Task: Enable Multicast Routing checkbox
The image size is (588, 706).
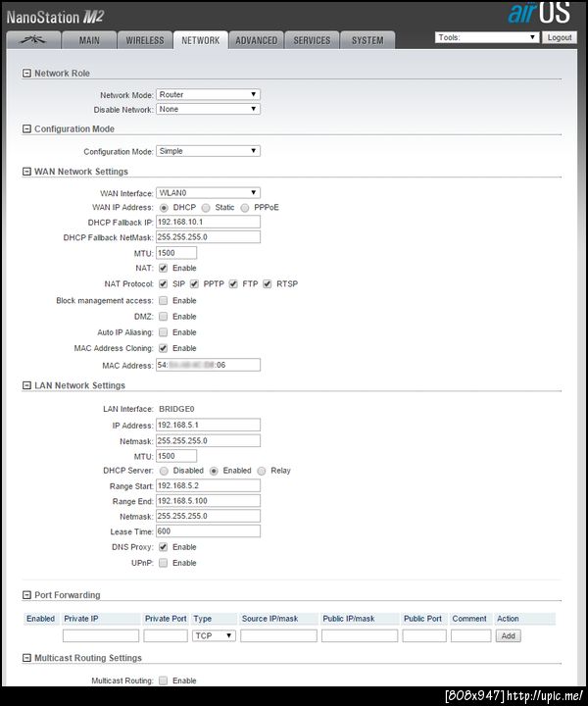Action: click(x=164, y=681)
